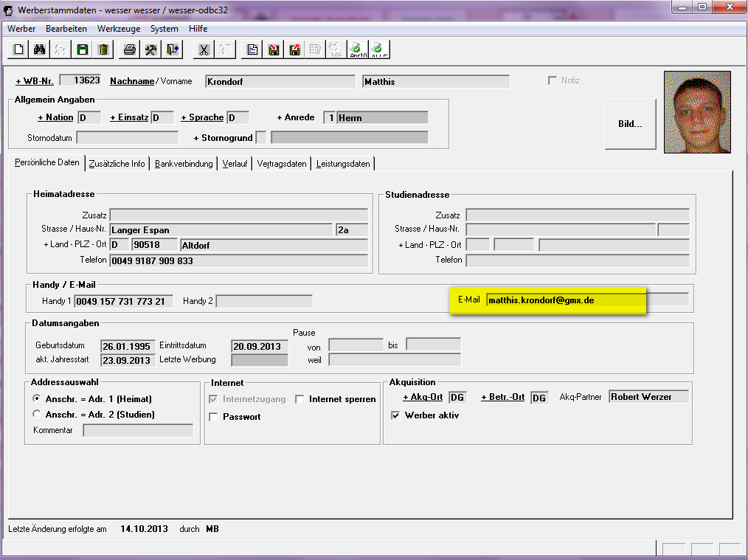Click the exit door icon
Image resolution: width=748 pixels, height=560 pixels.
[173, 49]
